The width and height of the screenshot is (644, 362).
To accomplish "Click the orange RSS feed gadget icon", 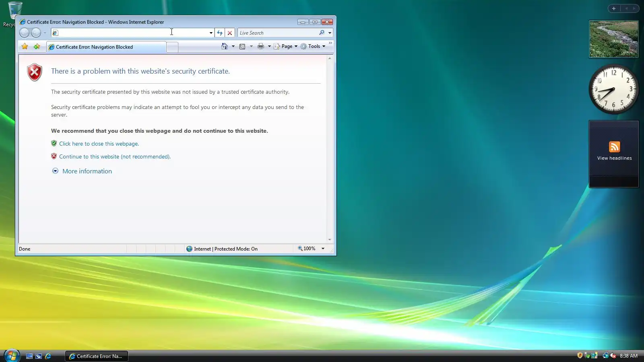I will (x=614, y=147).
